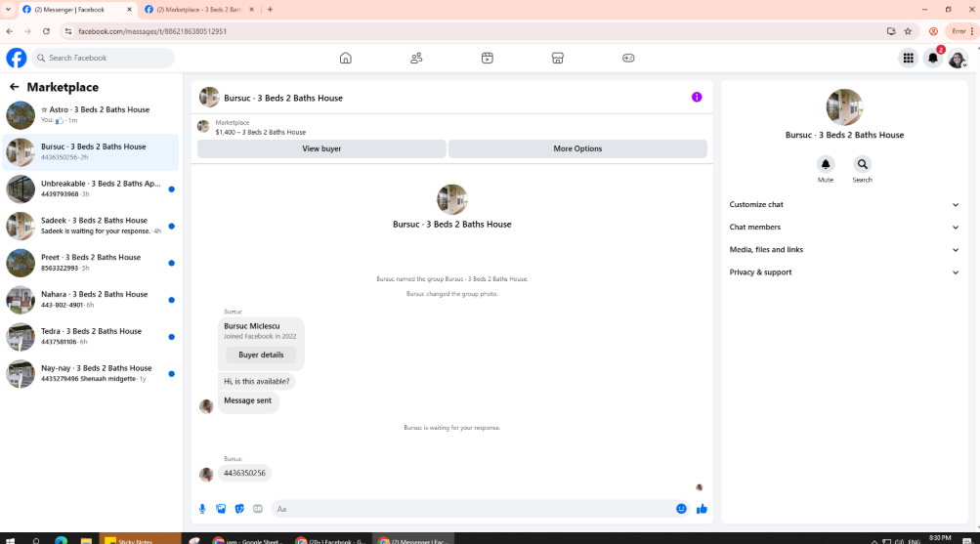Send a thumbs-up like
The image size is (980, 544).
(702, 509)
